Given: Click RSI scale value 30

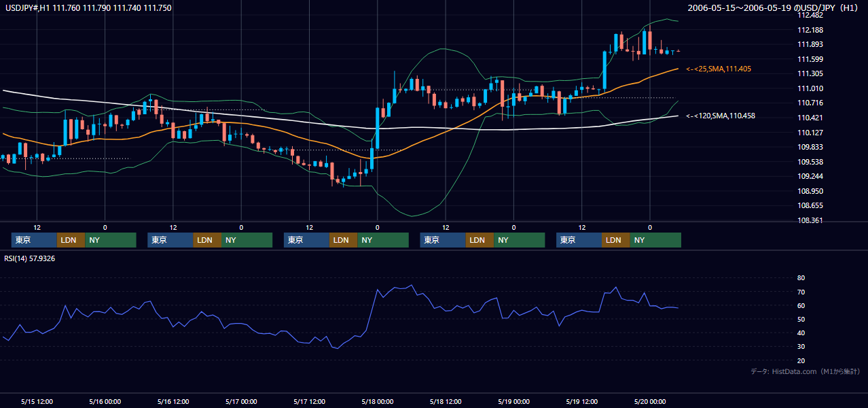Looking at the screenshot, I should coord(801,347).
